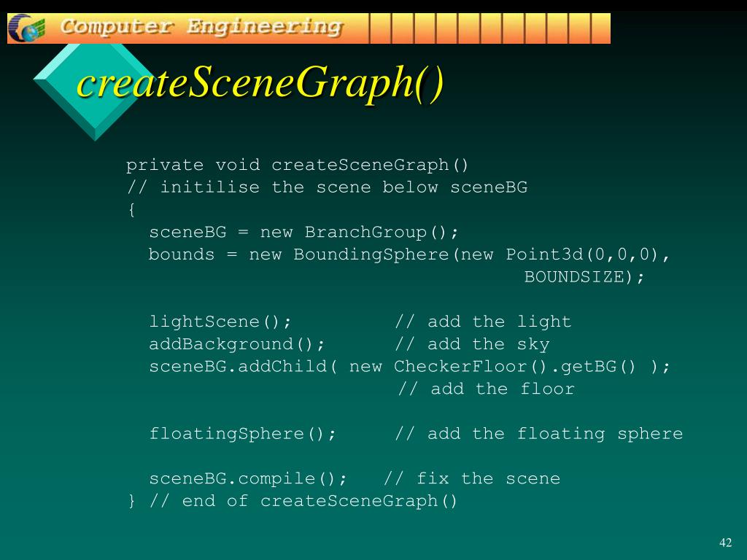Click comment '// add the floating sphere'
The width and height of the screenshot is (747, 560).
pyautogui.click(x=538, y=434)
